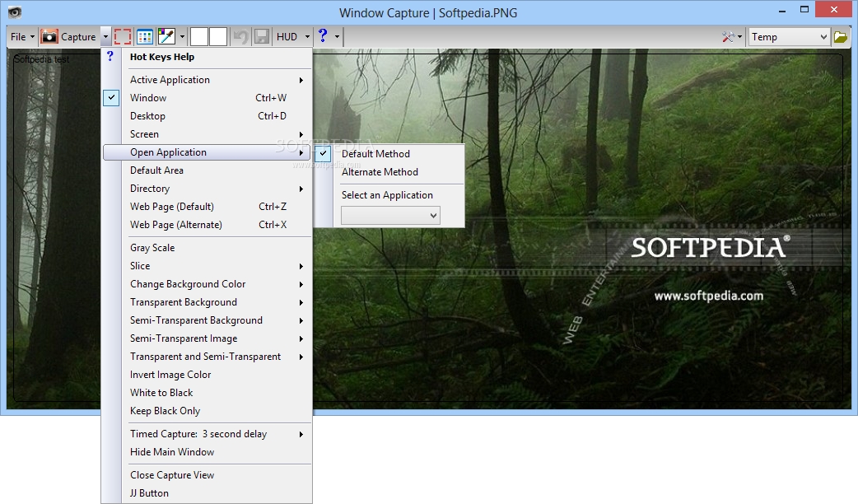Click the Capture button label
The image size is (858, 504).
[x=78, y=37]
